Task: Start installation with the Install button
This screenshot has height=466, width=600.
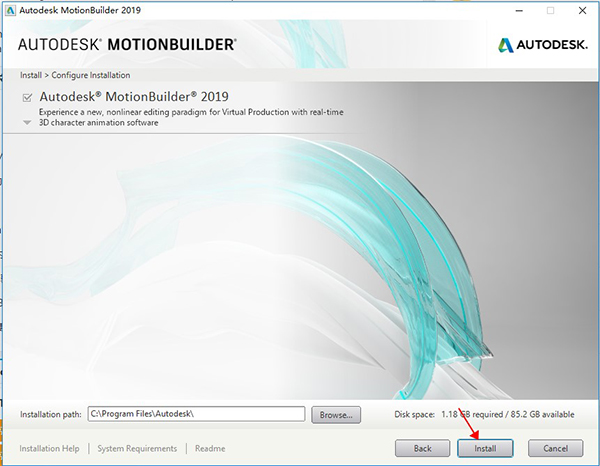Action: [x=485, y=448]
